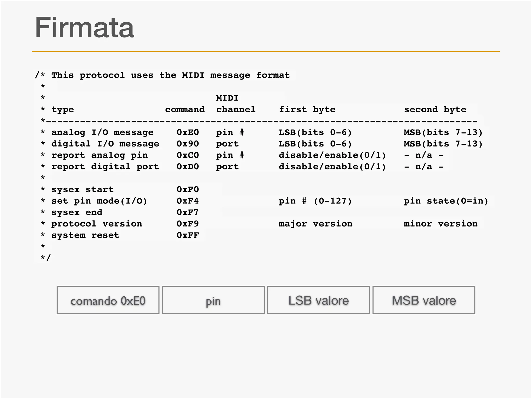The height and width of the screenshot is (399, 532).
Task: Select the 'MSB valore' box
Action: coord(424,300)
